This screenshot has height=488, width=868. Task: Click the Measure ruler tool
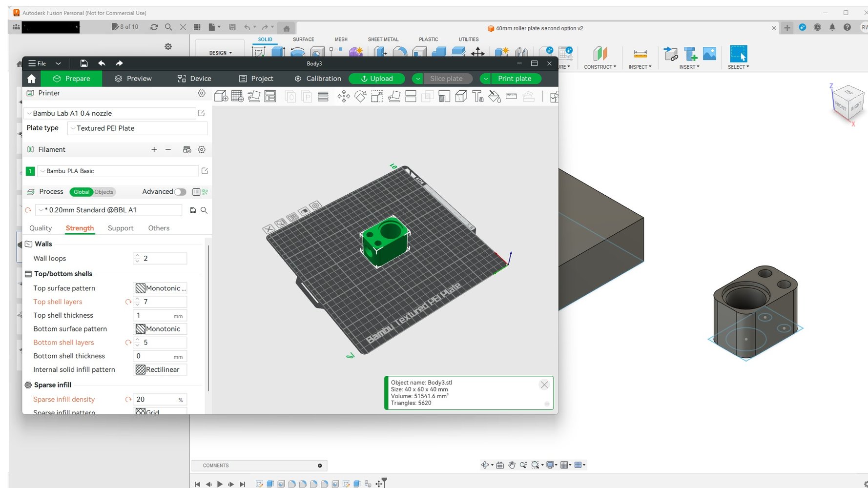[511, 97]
